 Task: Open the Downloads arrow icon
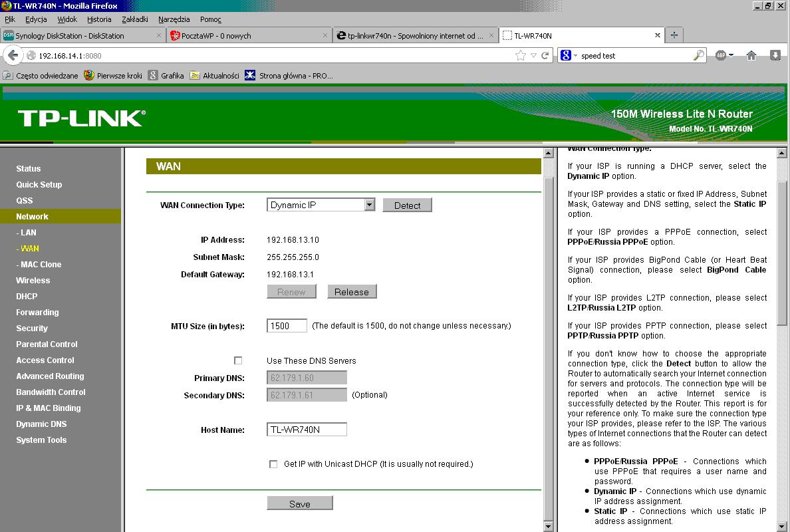tap(775, 55)
